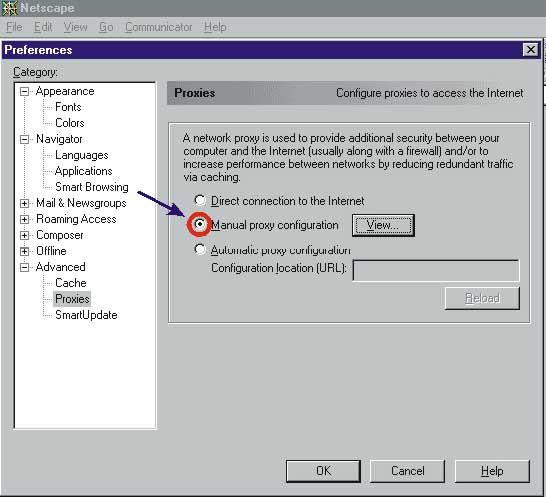The width and height of the screenshot is (546, 497).
Task: Confirm preferences with OK button
Action: click(x=323, y=471)
